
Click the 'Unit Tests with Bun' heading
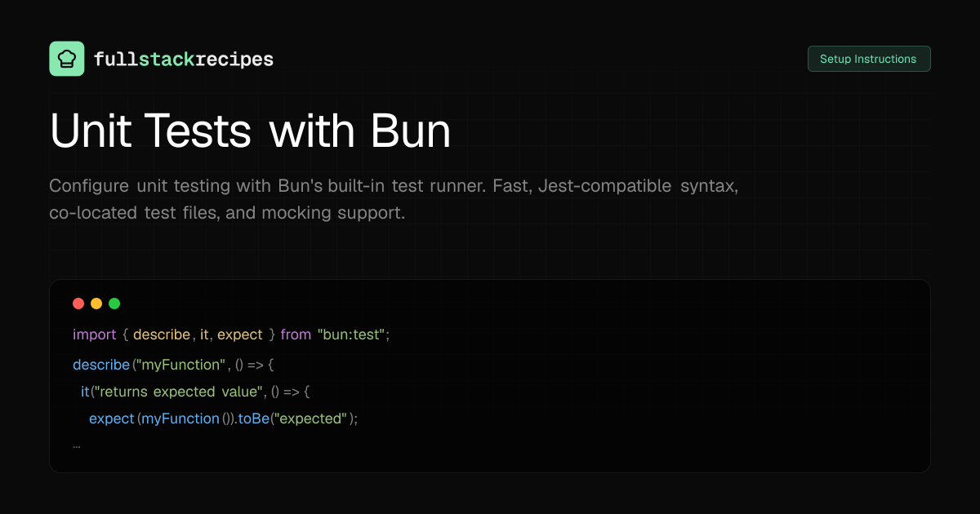click(x=251, y=131)
